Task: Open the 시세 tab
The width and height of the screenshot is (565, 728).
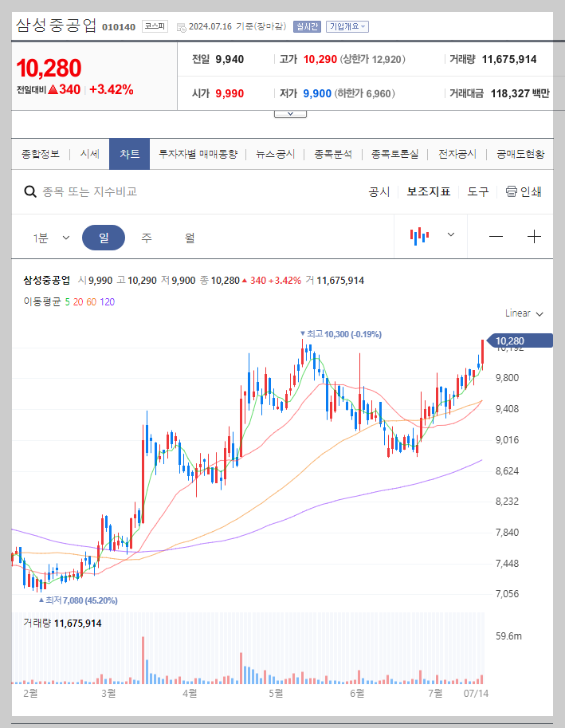Action: [89, 154]
